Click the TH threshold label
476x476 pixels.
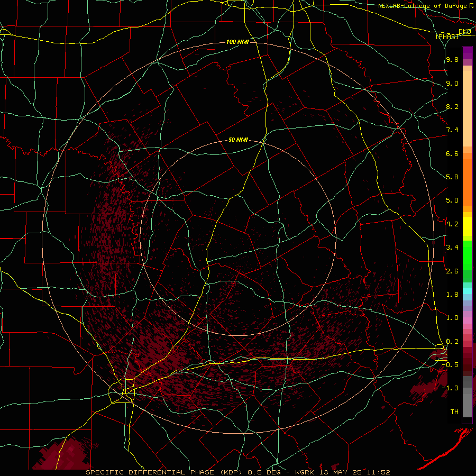(454, 412)
